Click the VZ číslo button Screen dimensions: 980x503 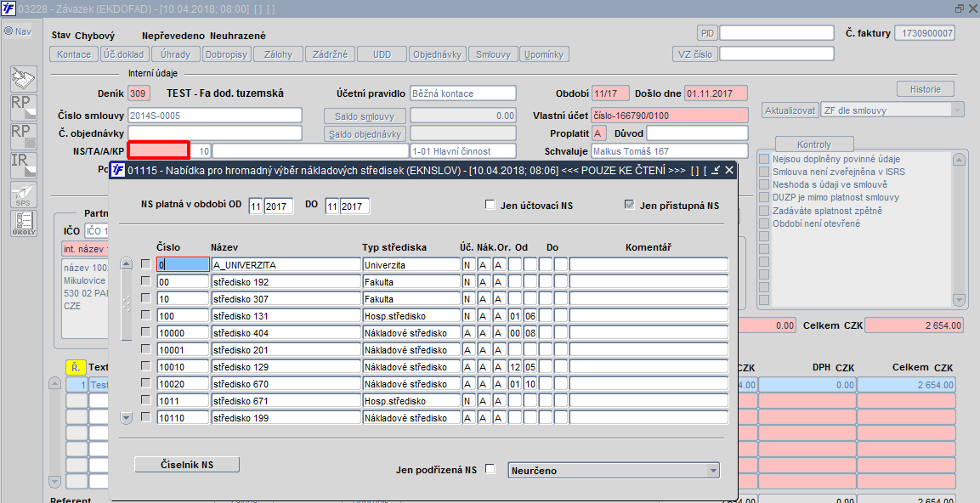[695, 54]
